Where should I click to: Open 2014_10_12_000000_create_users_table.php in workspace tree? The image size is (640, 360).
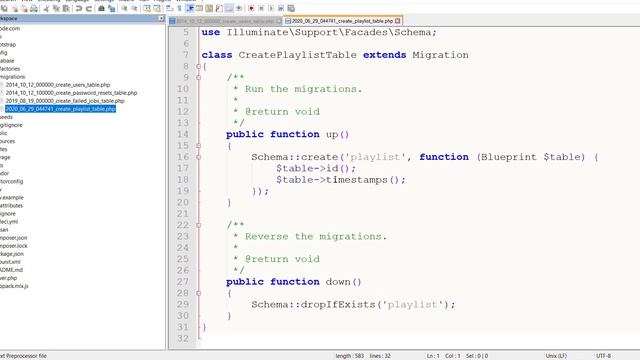coord(58,85)
